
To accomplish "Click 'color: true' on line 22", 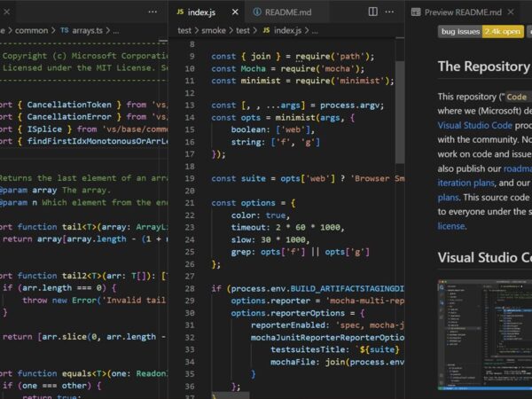I will [260, 215].
